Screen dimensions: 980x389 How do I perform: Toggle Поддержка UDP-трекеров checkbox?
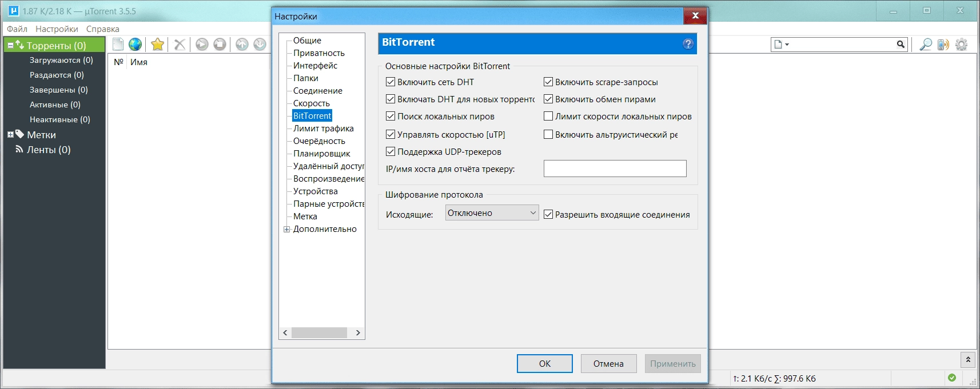[x=391, y=151]
